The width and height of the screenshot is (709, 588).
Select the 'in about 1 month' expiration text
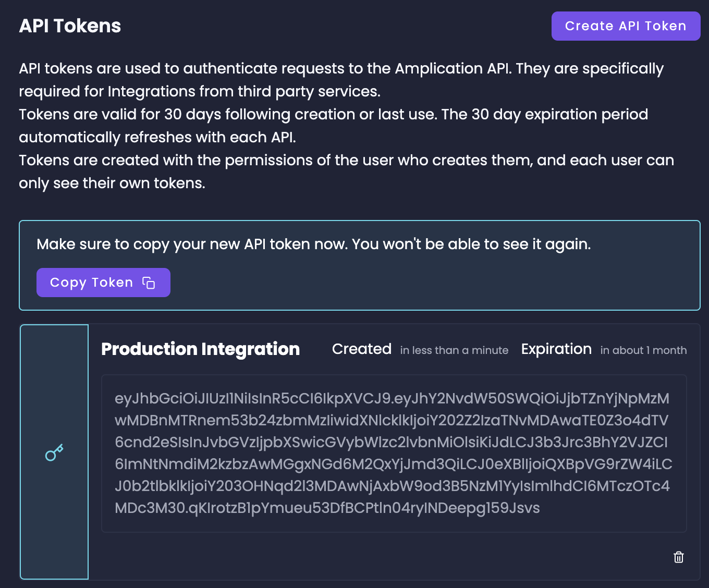[x=643, y=350]
